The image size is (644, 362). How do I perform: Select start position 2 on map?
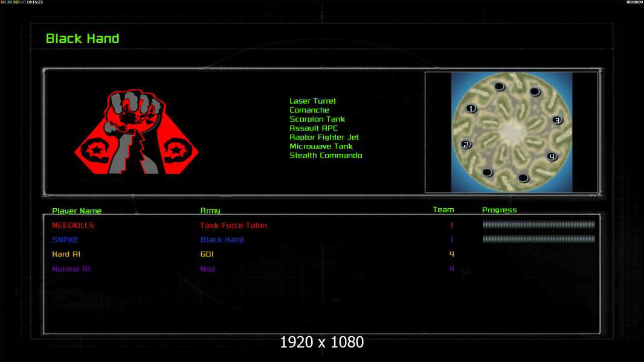[x=466, y=144]
